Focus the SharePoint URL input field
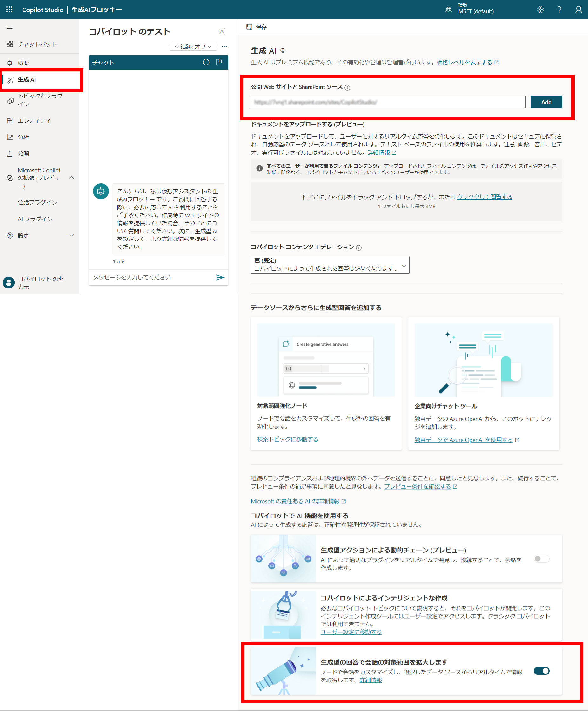 (x=388, y=102)
